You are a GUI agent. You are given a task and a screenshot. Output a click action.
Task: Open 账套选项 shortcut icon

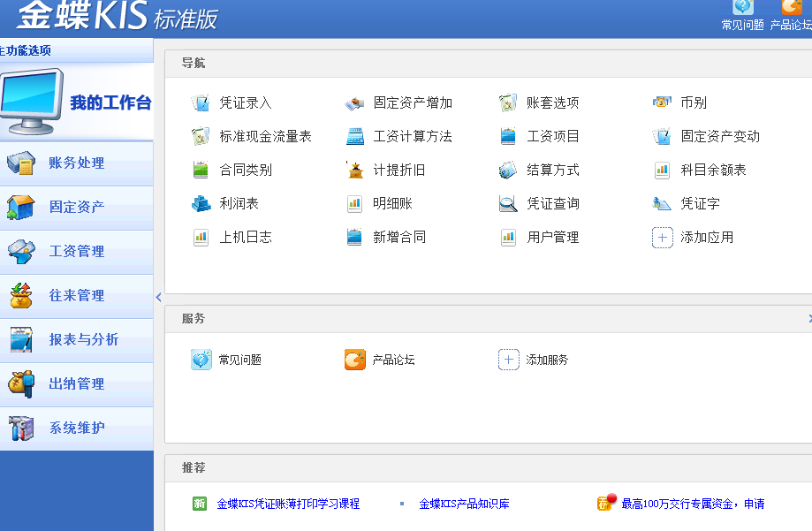point(508,102)
